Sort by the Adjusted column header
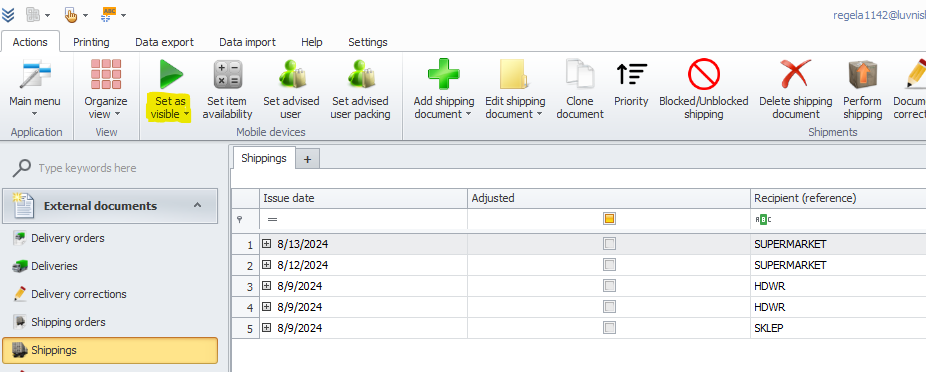 pos(609,198)
